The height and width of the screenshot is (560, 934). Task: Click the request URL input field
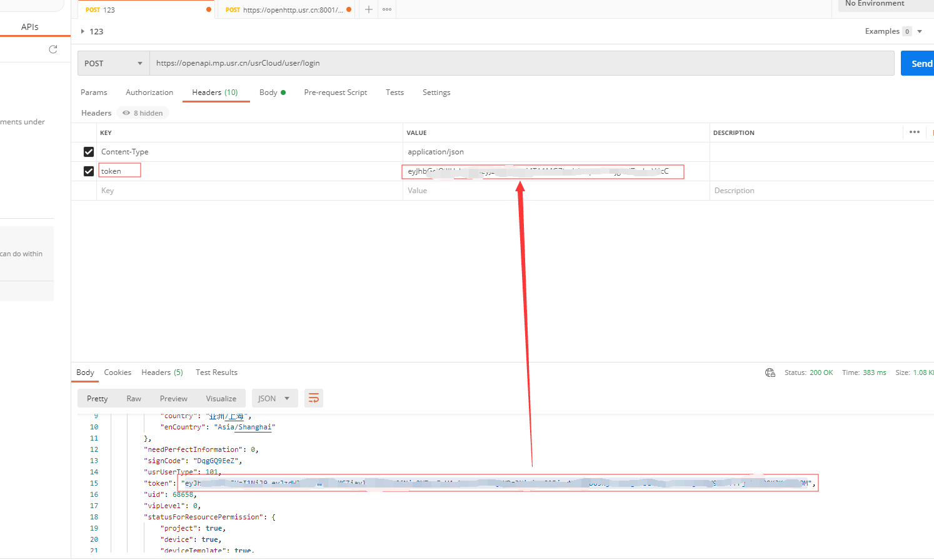[x=521, y=63]
